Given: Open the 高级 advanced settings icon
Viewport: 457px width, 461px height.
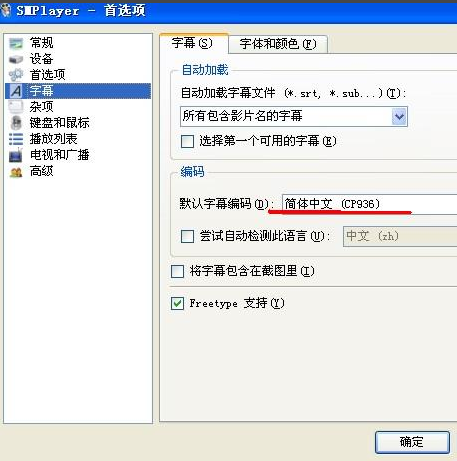Looking at the screenshot, I should tap(16, 172).
